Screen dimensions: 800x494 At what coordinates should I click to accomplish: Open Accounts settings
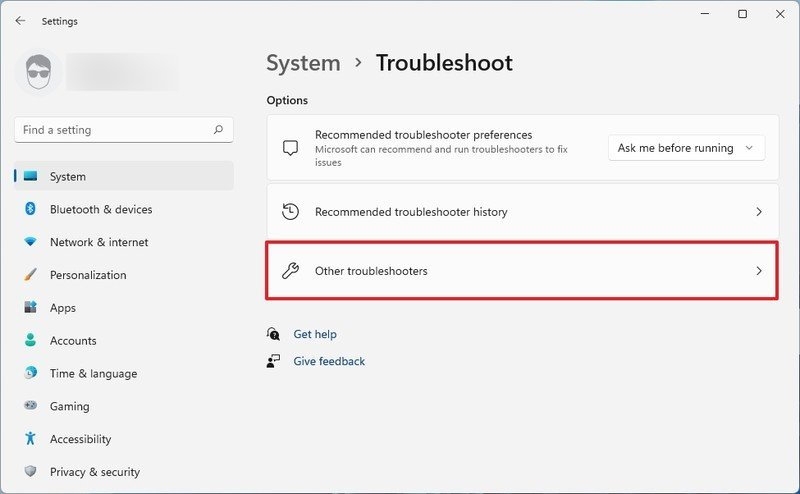point(124,340)
